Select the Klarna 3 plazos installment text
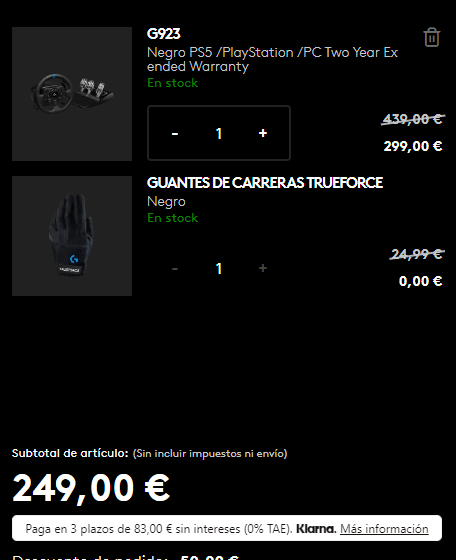This screenshot has height=560, width=456. (x=159, y=529)
